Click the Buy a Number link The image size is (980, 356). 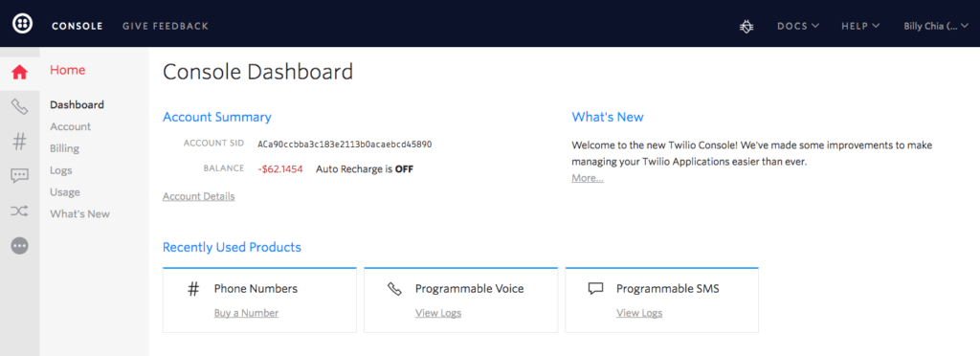pos(246,314)
